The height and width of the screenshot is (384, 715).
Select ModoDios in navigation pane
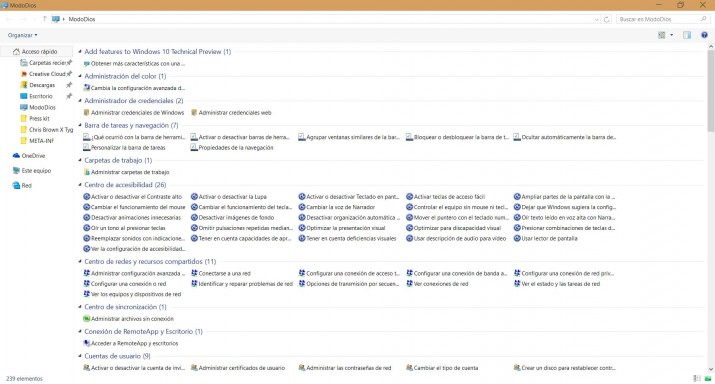[x=38, y=108]
